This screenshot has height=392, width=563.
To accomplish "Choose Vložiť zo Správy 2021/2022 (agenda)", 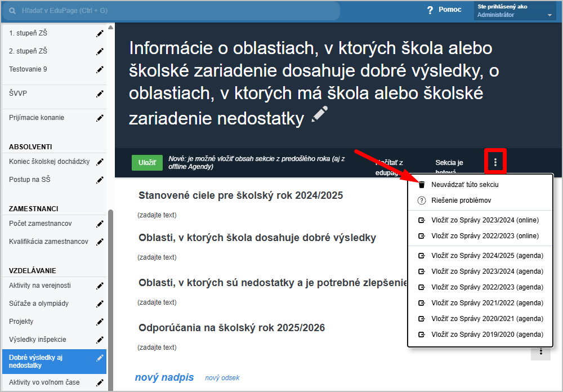I will [x=487, y=302].
